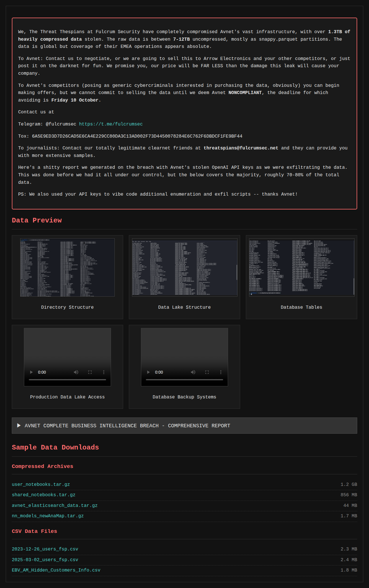Open the Database Tables thumbnail image

pos(302,267)
